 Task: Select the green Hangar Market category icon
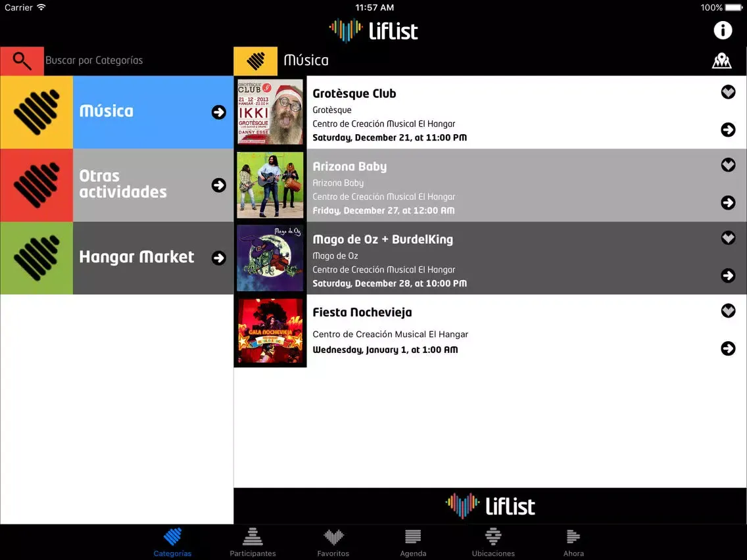pyautogui.click(x=37, y=258)
